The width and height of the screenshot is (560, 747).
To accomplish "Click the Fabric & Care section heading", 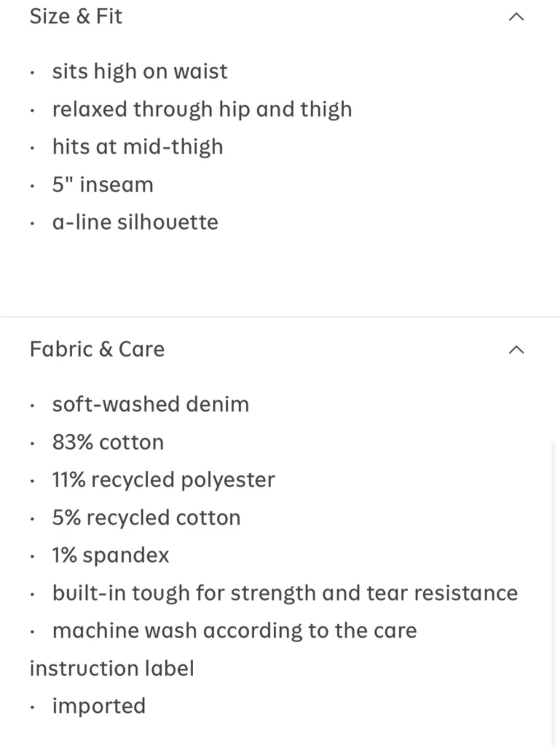I will (x=97, y=349).
